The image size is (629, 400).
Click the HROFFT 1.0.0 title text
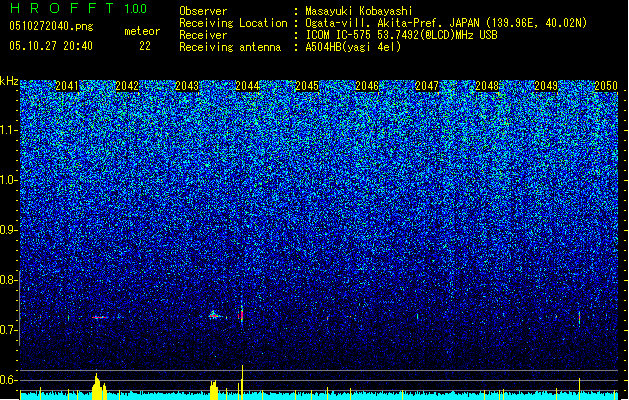coord(78,8)
